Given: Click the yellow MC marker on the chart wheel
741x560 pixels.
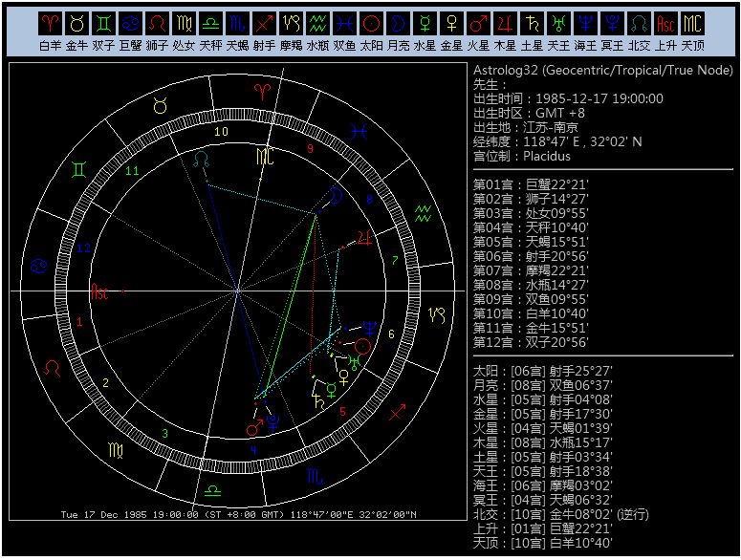Looking at the screenshot, I should click(x=265, y=155).
